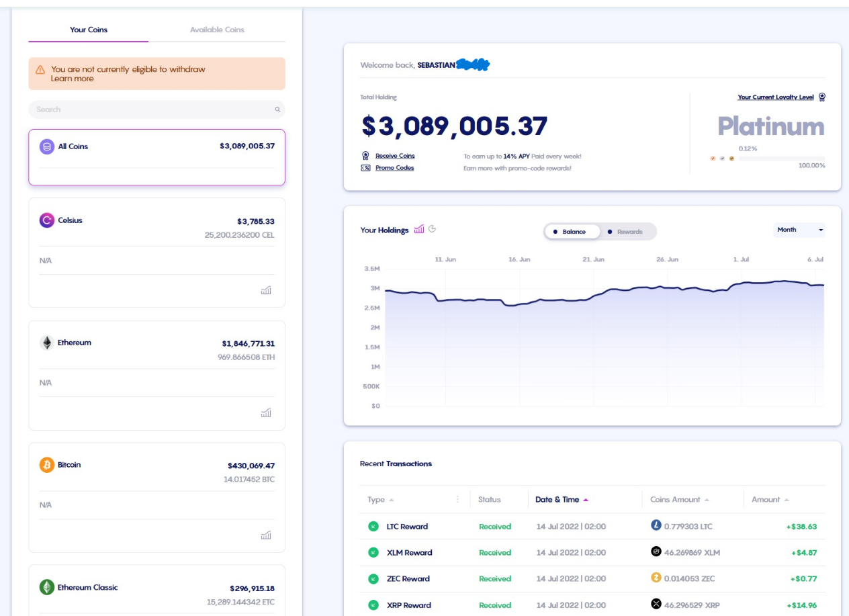Click the XLM Reward transaction row
The height and width of the screenshot is (616, 849).
pyautogui.click(x=593, y=553)
